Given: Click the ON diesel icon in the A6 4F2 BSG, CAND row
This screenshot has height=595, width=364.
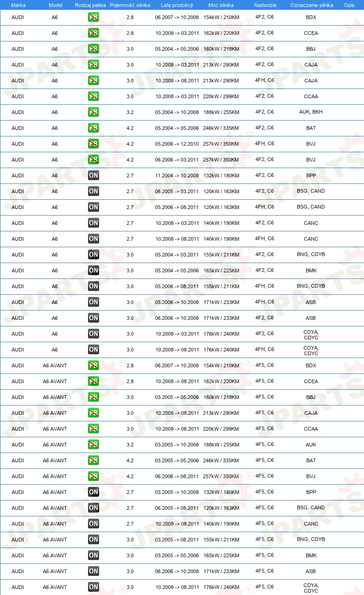Looking at the screenshot, I should (x=94, y=191).
